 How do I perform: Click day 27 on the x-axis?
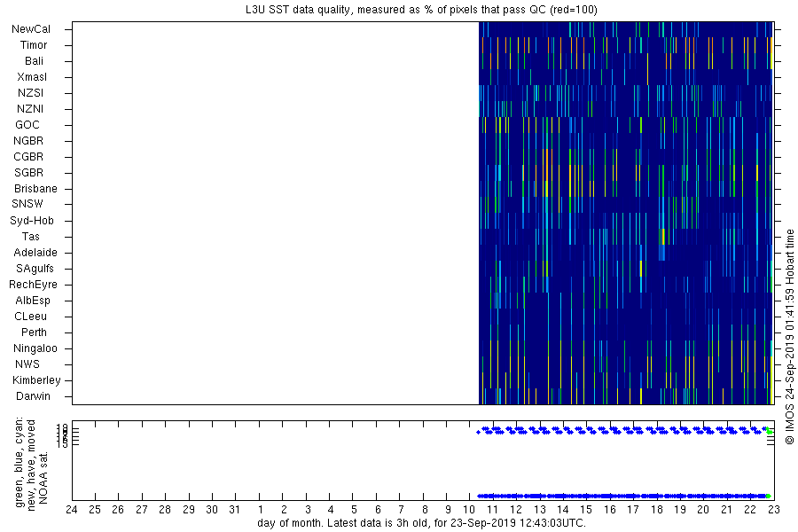[x=142, y=510]
